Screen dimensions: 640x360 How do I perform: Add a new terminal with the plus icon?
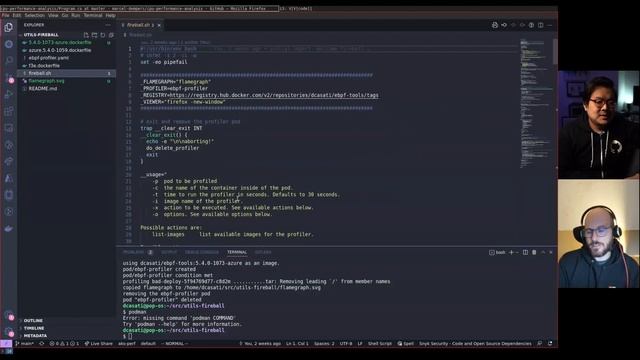(x=511, y=253)
